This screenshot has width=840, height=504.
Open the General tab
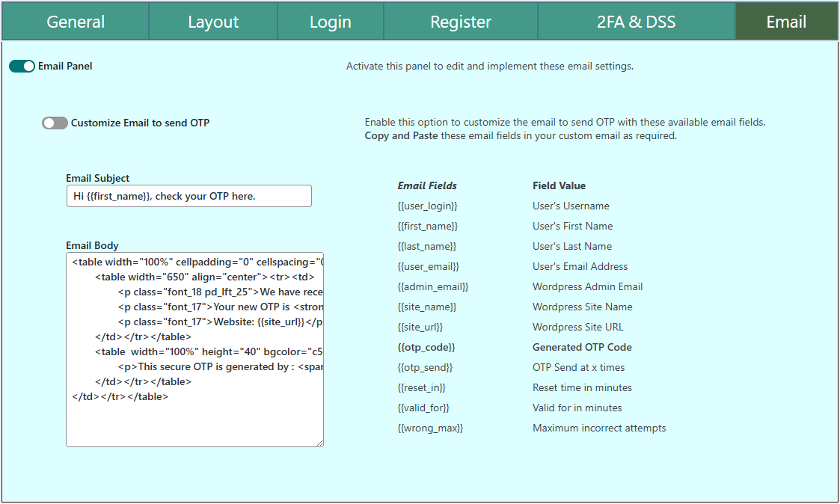tap(76, 22)
